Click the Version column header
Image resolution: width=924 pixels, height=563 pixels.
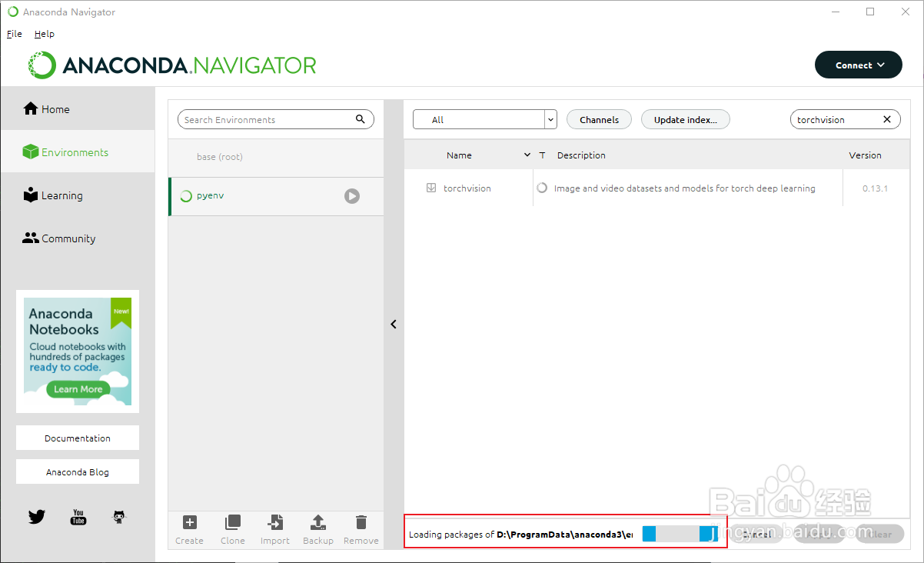865,155
